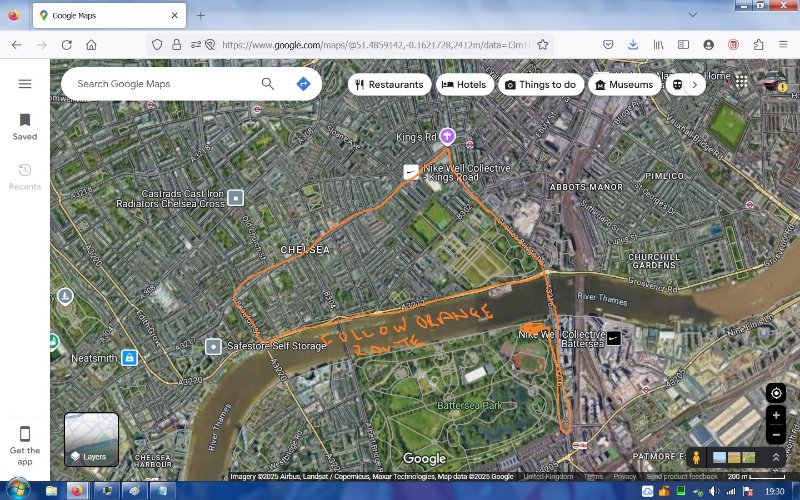Zoom in with the plus button
Image resolution: width=800 pixels, height=500 pixels.
pyautogui.click(x=776, y=415)
